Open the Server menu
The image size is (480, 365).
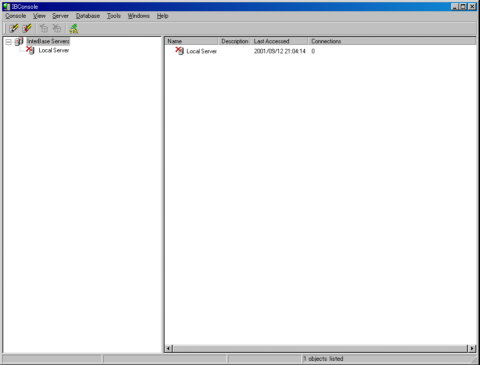(x=60, y=16)
